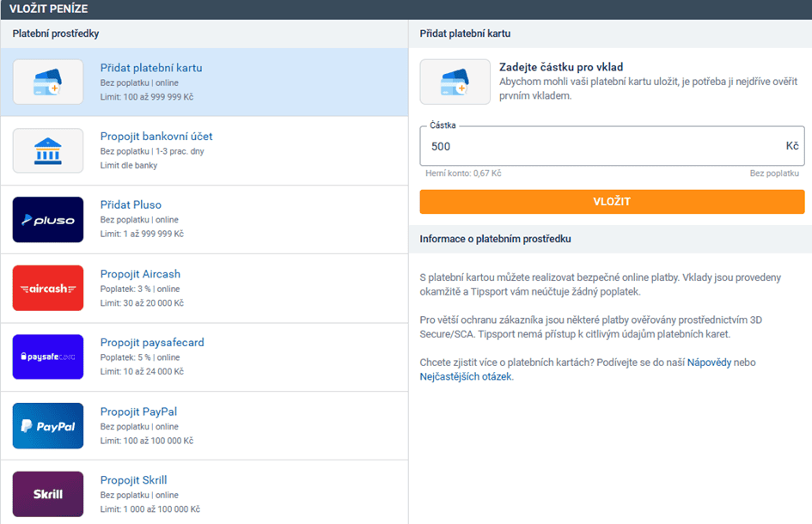The image size is (812, 524).
Task: Click the Aircash limit description row
Action: 142,303
